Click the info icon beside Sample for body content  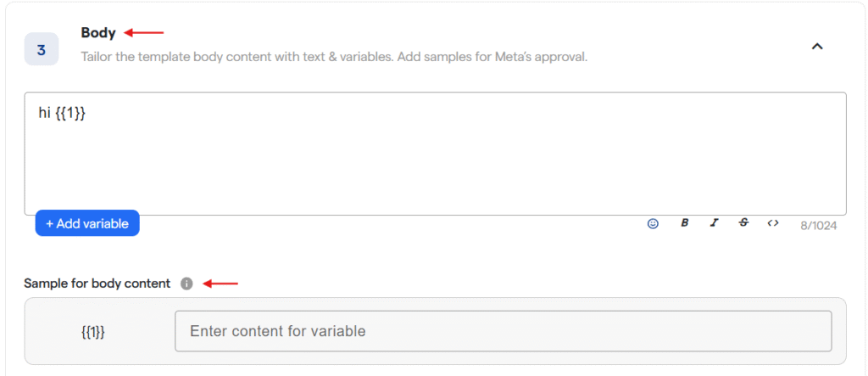click(187, 283)
